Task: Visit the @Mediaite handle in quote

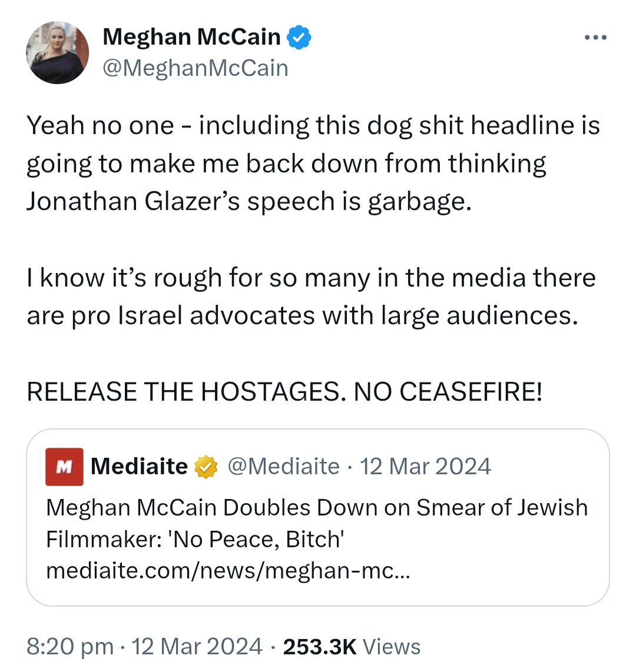Action: (283, 466)
